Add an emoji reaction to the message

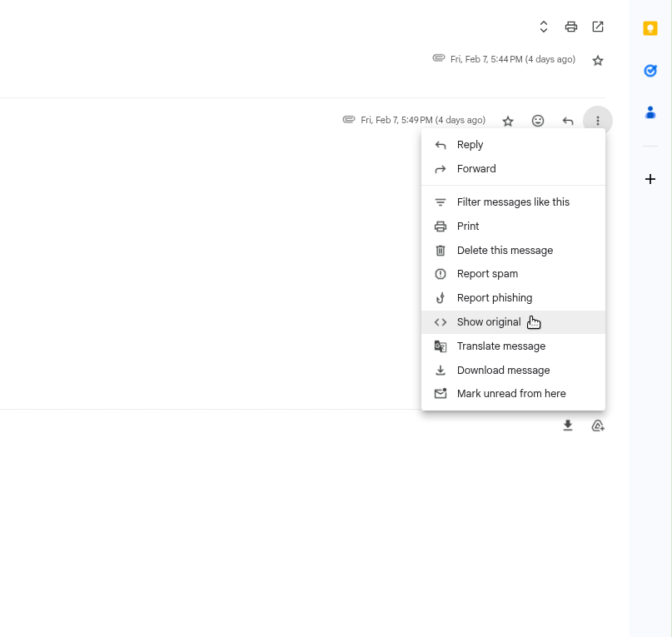pyautogui.click(x=538, y=121)
